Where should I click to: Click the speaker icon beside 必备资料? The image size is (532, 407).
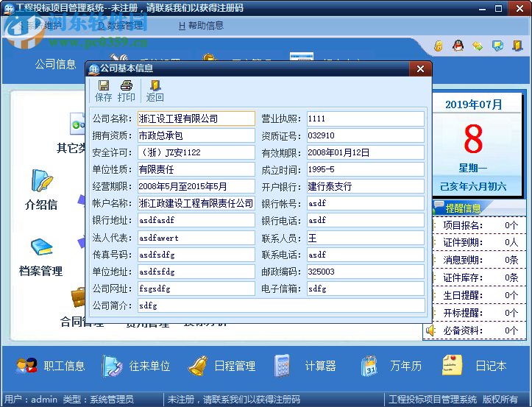pyautogui.click(x=430, y=330)
